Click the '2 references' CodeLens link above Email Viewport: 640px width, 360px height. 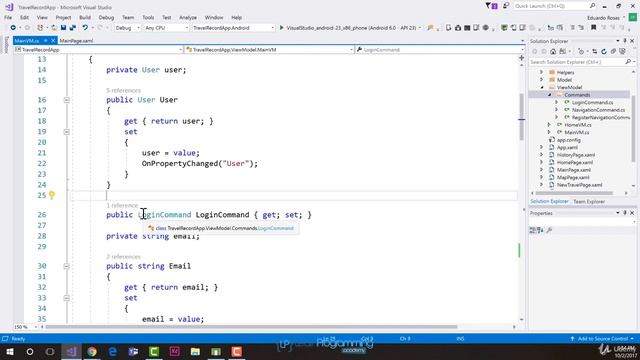[123, 257]
